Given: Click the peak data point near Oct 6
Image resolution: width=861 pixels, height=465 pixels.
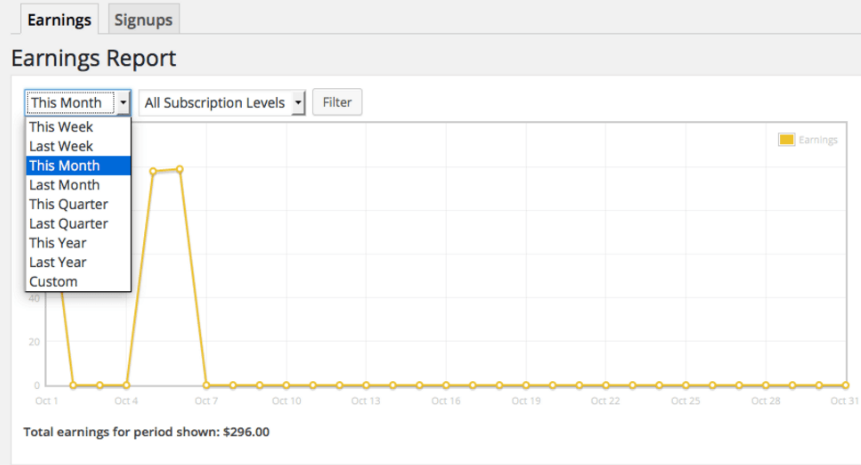Looking at the screenshot, I should pyautogui.click(x=180, y=169).
